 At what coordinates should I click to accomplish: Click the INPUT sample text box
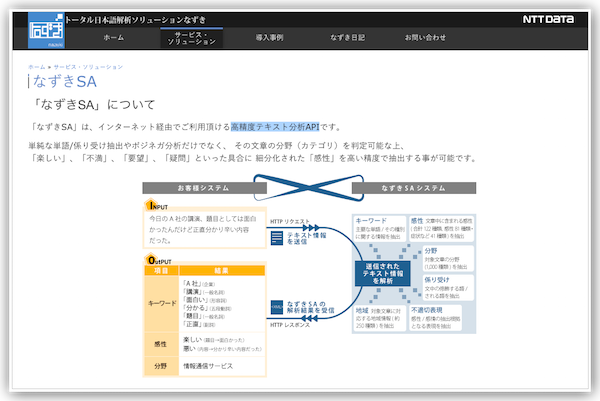(x=204, y=229)
